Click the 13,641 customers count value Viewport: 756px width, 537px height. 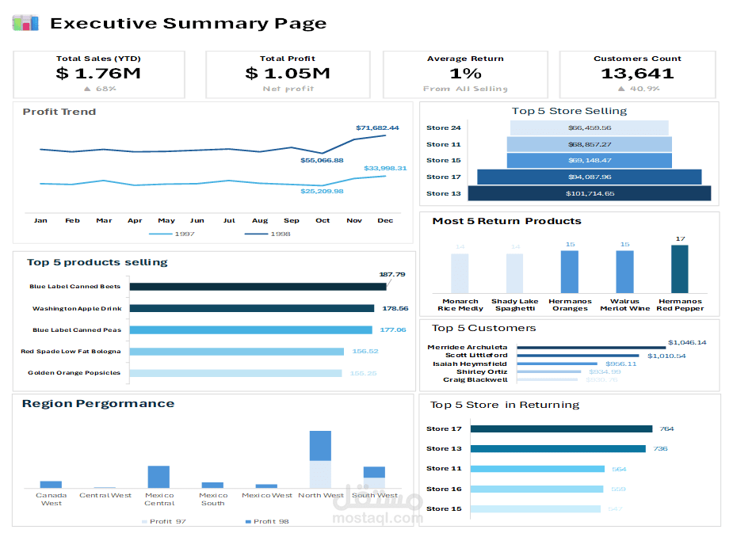(637, 74)
